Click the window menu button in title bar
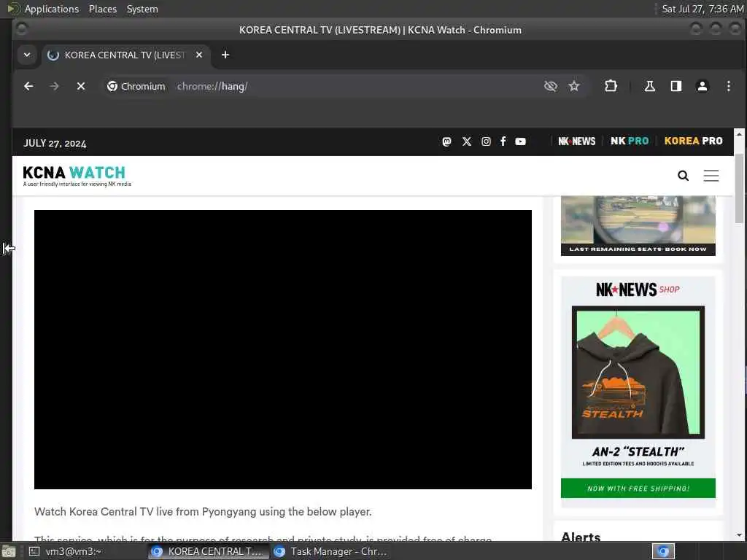This screenshot has height=560, width=747. point(21,29)
